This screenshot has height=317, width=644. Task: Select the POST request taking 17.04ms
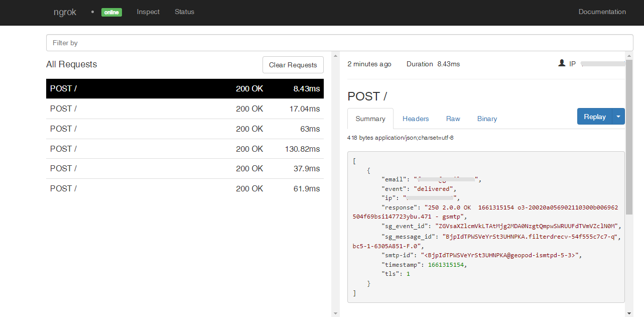(185, 109)
